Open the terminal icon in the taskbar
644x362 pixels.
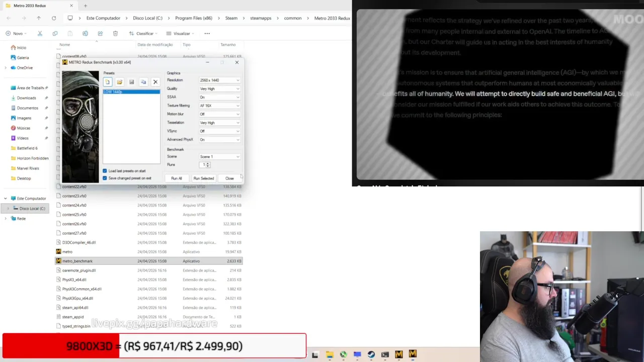coord(385,354)
